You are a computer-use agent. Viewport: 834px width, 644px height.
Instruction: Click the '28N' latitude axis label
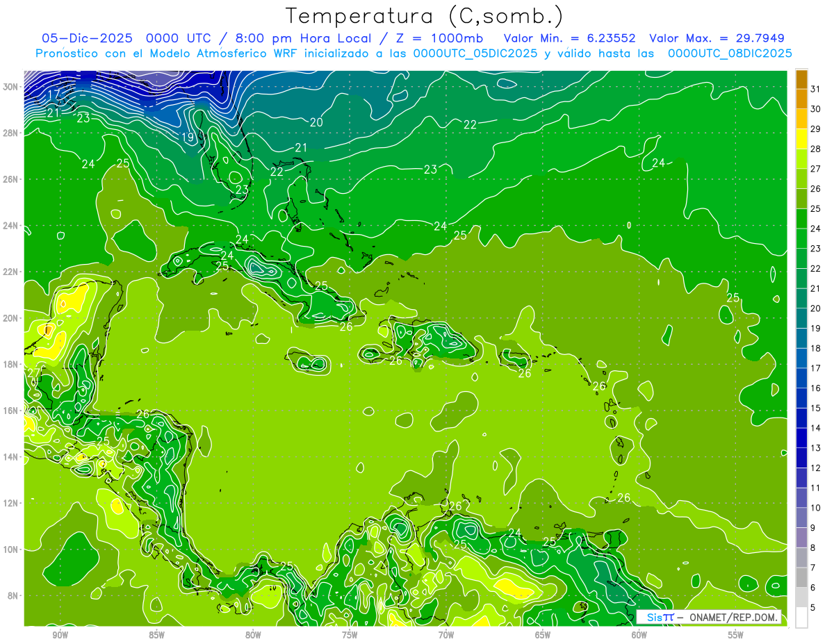coord(11,133)
